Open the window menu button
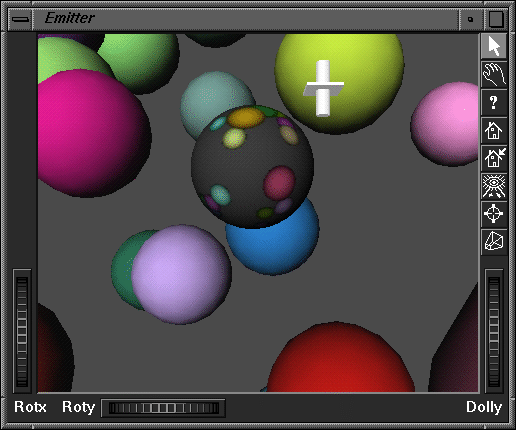Screen dimensions: 516x430 21,19
